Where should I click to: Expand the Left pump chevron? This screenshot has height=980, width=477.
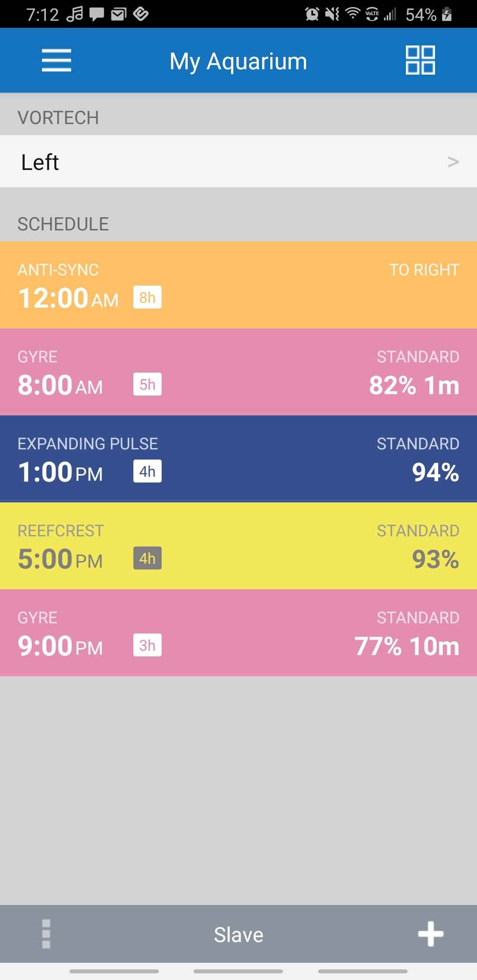point(453,162)
